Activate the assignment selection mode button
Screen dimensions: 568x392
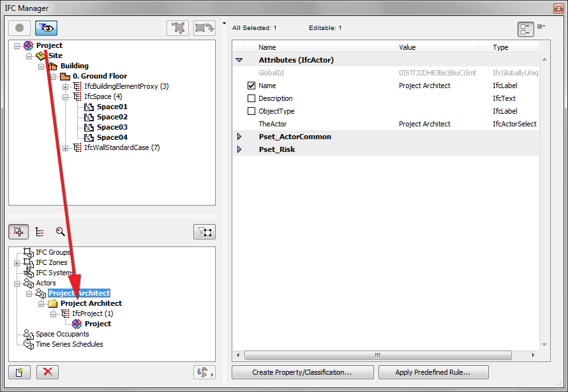coord(19,232)
